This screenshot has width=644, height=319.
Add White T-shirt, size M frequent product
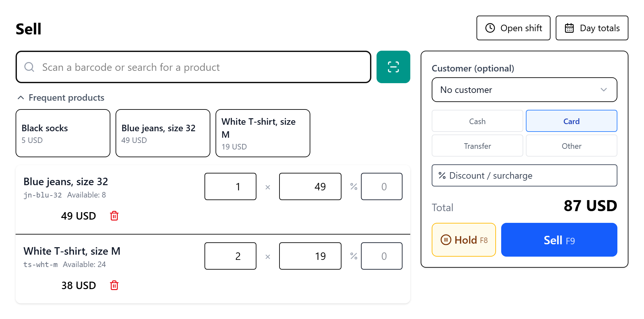click(263, 133)
